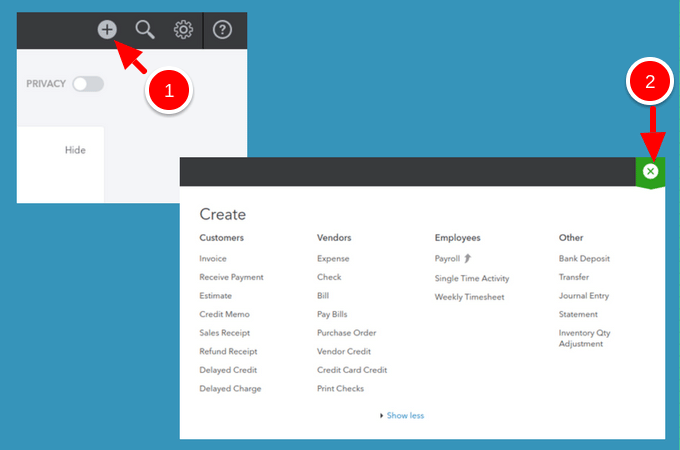
Task: Select Journal Entry option
Action: [584, 296]
